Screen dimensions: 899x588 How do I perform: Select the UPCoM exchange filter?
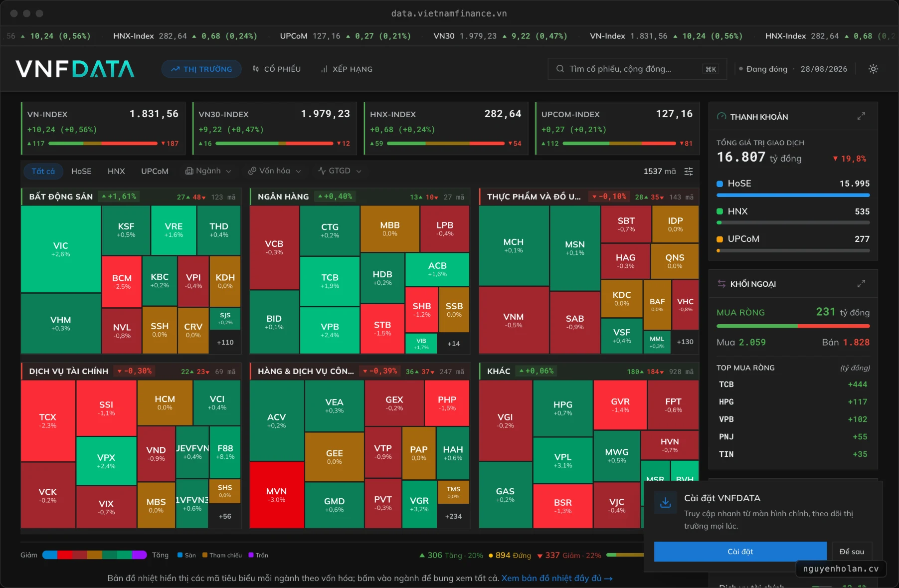tap(155, 171)
